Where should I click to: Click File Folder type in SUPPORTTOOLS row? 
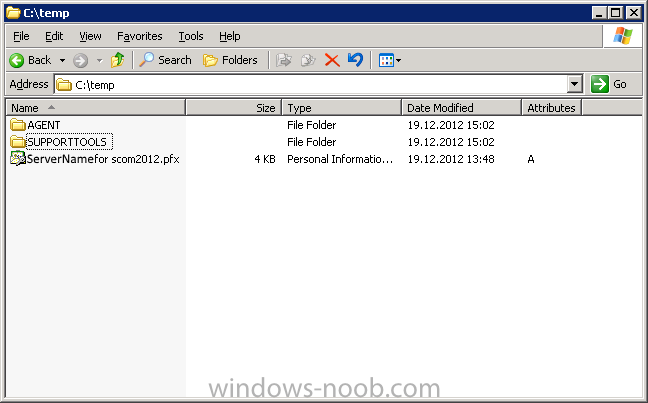click(312, 142)
